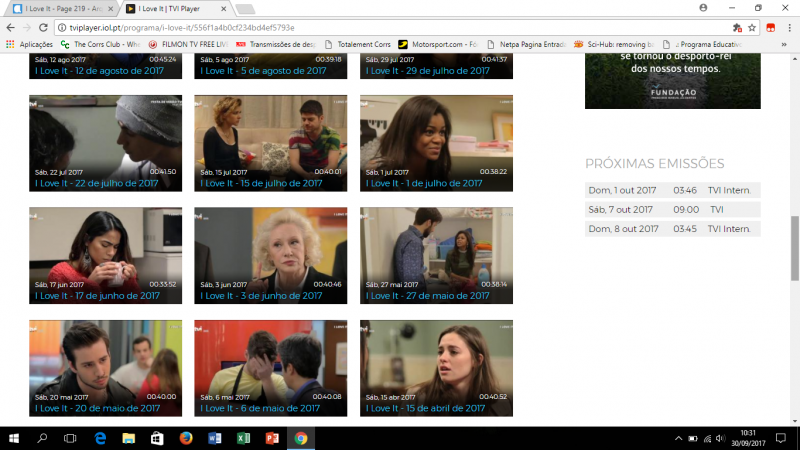The width and height of the screenshot is (800, 450).
Task: Open Task View on taskbar
Action: coord(70,438)
